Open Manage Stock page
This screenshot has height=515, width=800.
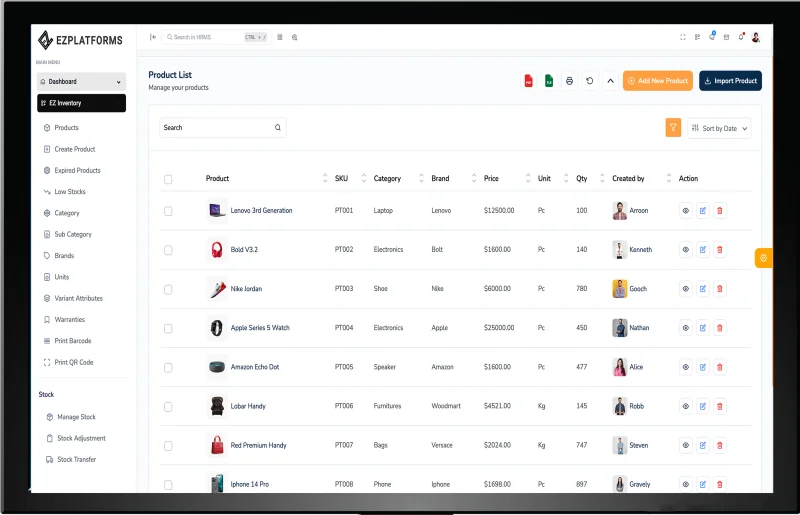[x=71, y=417]
